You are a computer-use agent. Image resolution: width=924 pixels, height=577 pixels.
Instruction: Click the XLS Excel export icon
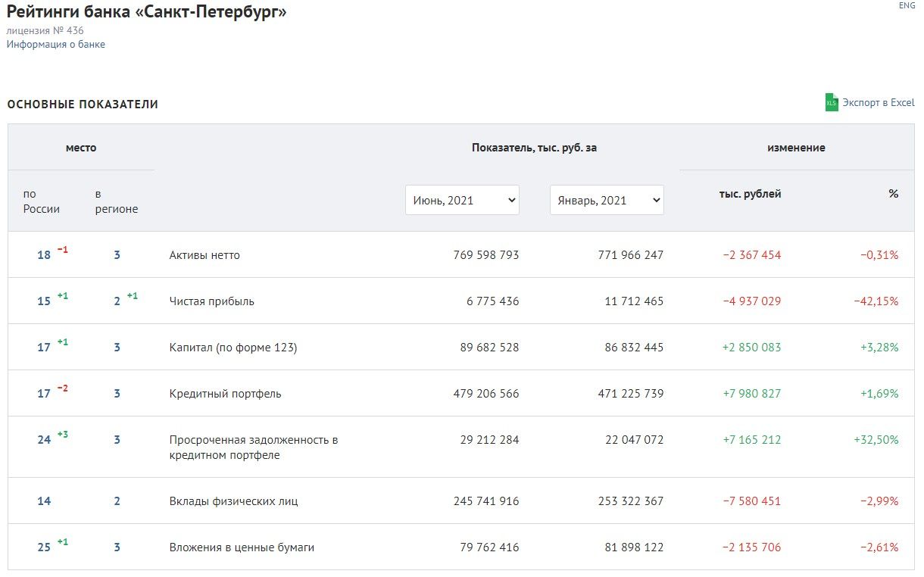(x=832, y=102)
